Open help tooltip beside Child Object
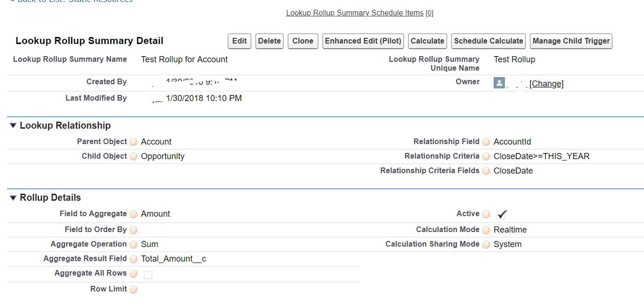 [133, 156]
